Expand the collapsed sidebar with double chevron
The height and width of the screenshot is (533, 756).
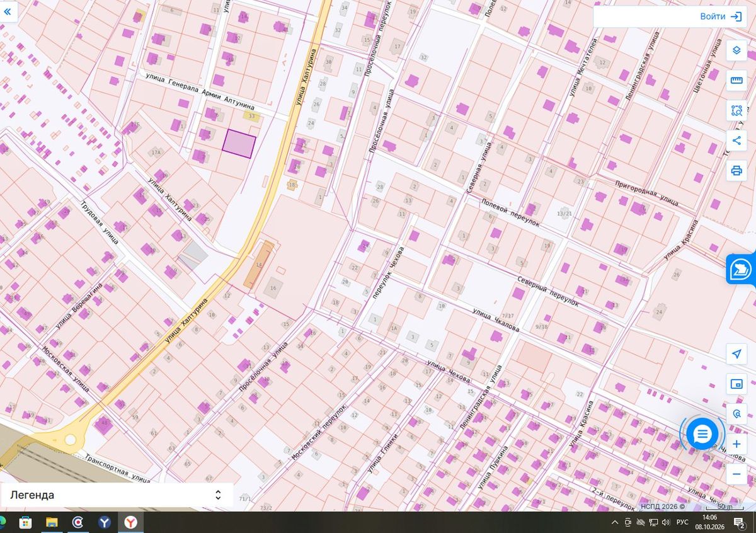tap(8, 11)
